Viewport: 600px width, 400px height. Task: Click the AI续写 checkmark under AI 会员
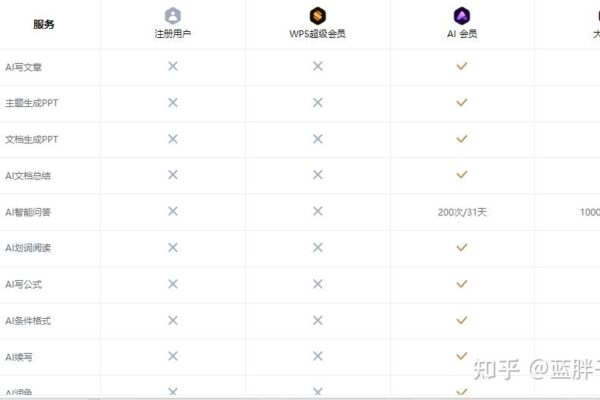(462, 356)
